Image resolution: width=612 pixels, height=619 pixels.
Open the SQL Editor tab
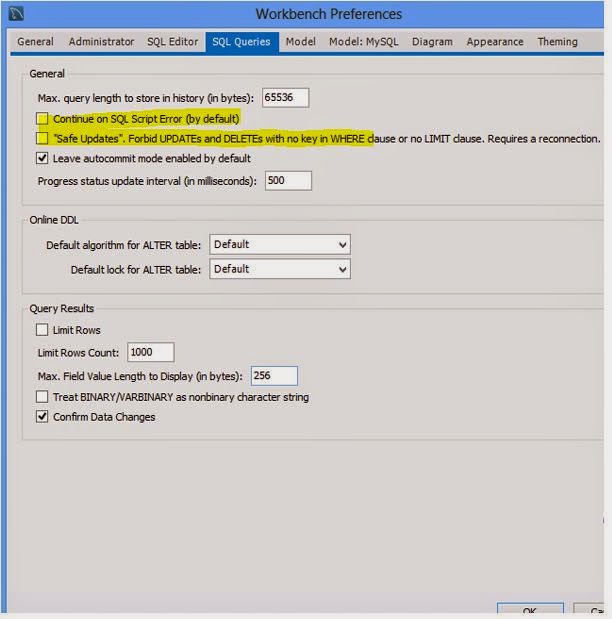pos(173,42)
